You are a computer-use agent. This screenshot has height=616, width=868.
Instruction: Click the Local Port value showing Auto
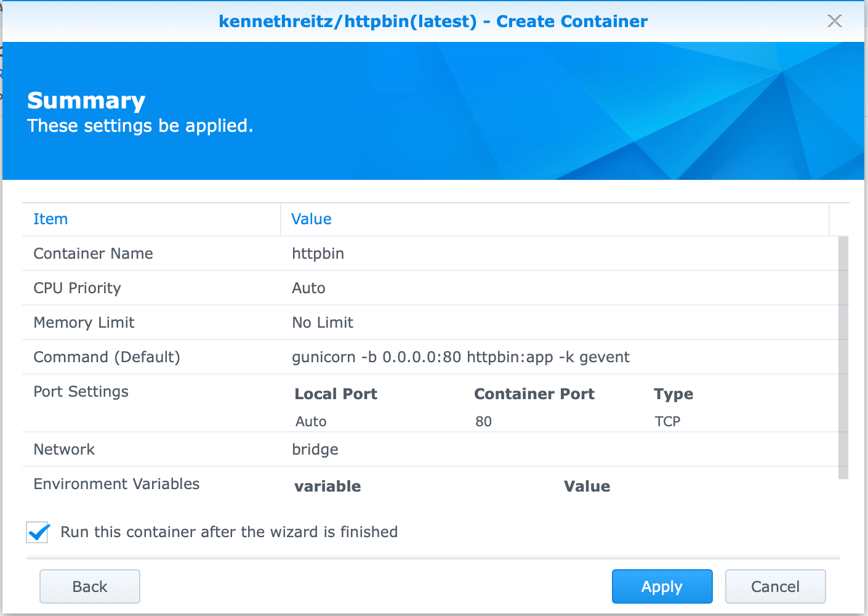[x=311, y=421]
